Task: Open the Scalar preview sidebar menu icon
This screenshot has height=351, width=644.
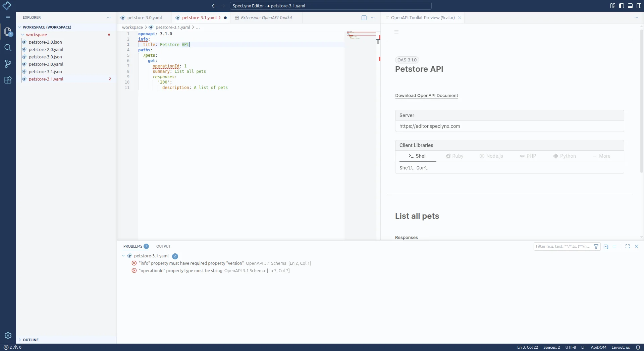Action: (396, 32)
